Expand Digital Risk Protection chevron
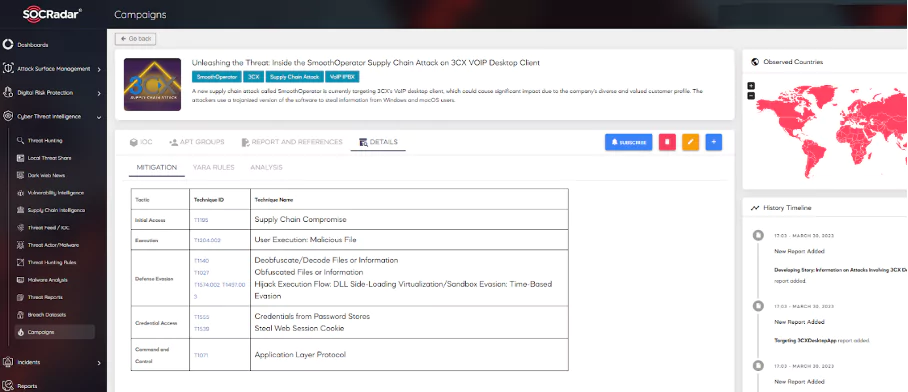908x392 pixels. point(99,93)
